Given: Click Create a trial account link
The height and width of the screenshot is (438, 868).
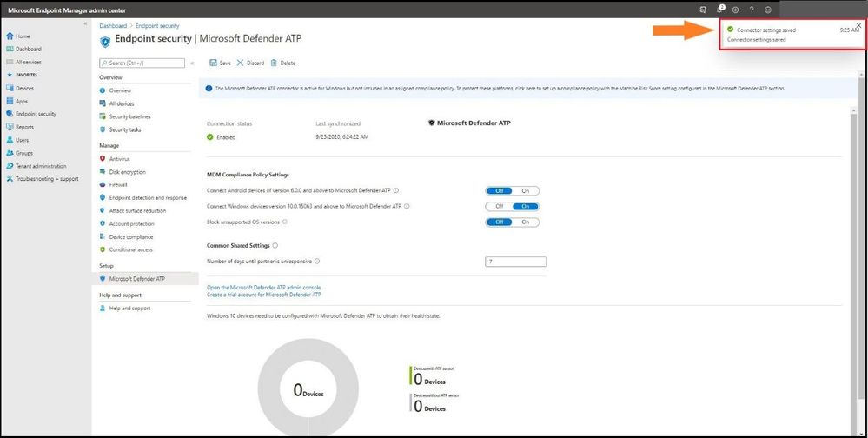Looking at the screenshot, I should tap(264, 295).
